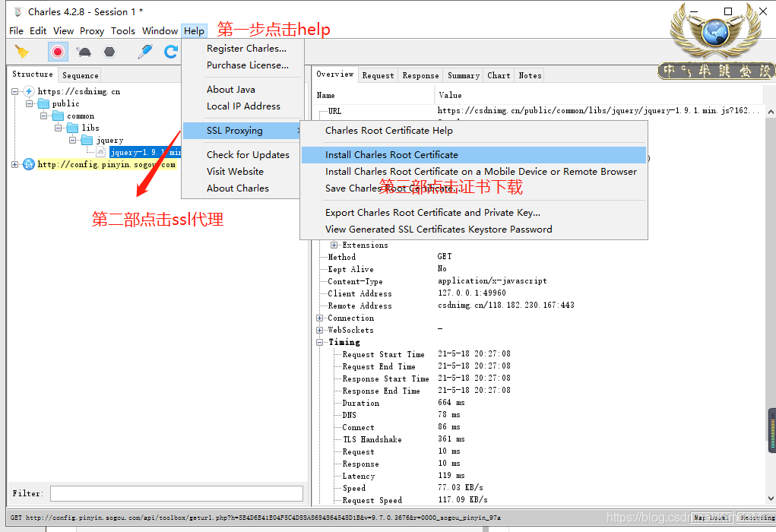
Task: Select the Duration 664 ms row
Action: [540, 403]
